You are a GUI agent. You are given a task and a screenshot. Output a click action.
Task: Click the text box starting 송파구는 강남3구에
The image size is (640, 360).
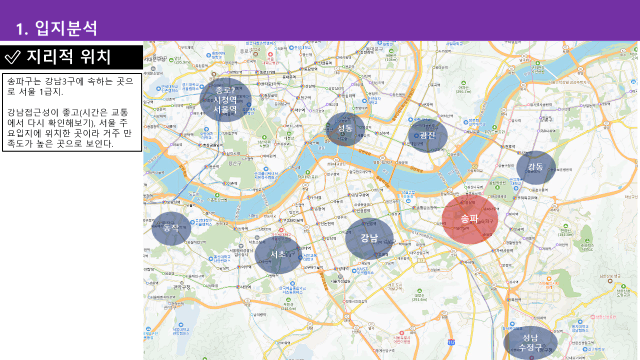point(72,112)
